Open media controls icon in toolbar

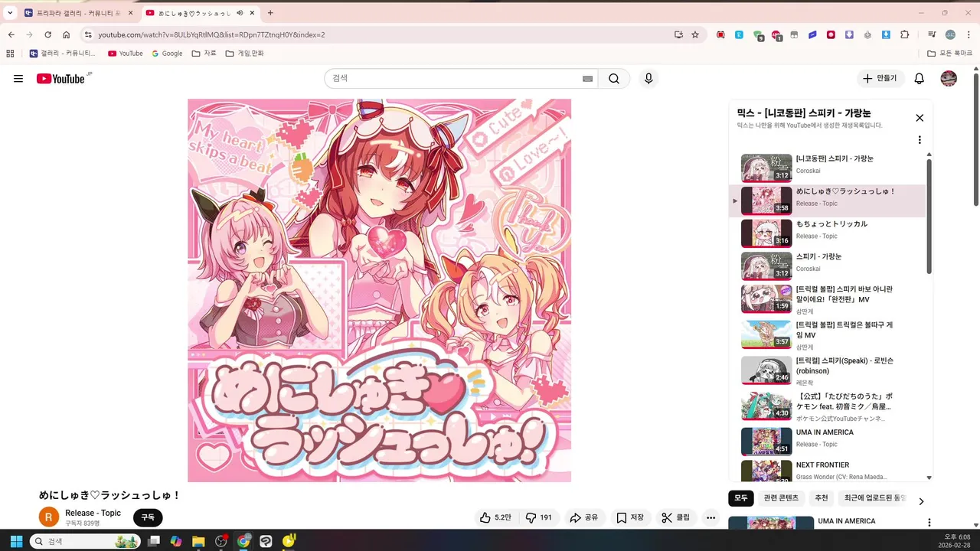click(932, 34)
